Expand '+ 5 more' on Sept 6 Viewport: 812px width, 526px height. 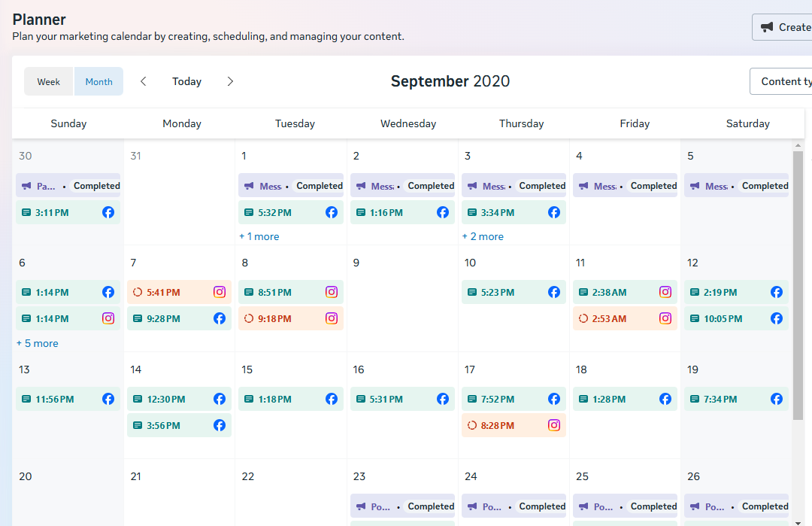pyautogui.click(x=37, y=343)
